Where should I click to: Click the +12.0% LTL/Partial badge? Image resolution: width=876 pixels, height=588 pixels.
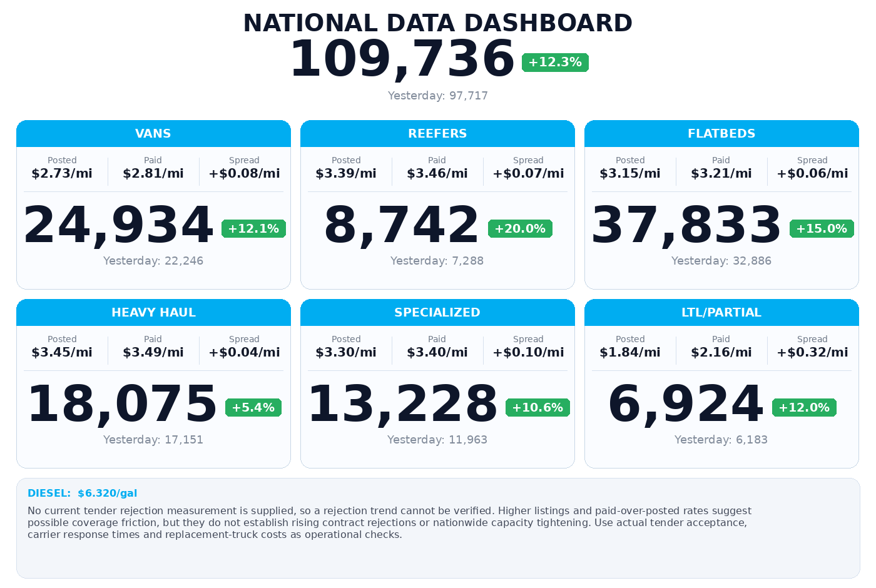click(804, 408)
